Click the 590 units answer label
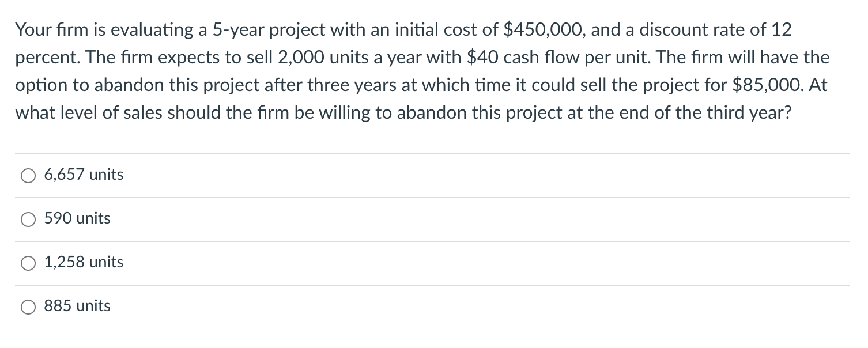The image size is (868, 348). tap(77, 219)
